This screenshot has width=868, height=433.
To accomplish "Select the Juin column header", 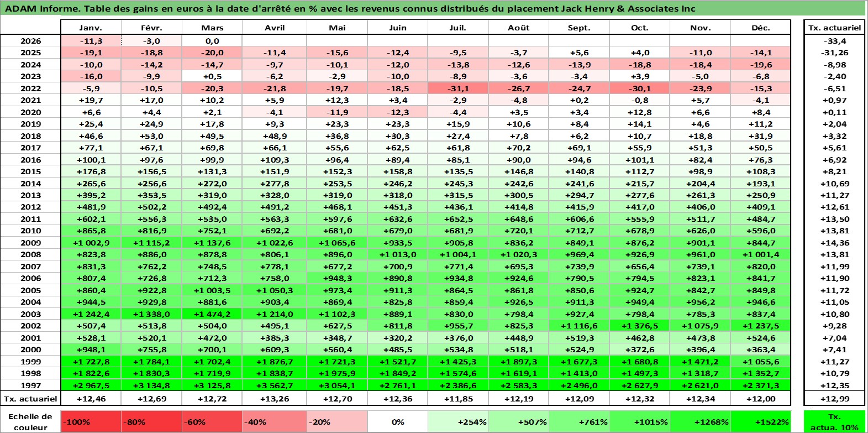I will [398, 28].
